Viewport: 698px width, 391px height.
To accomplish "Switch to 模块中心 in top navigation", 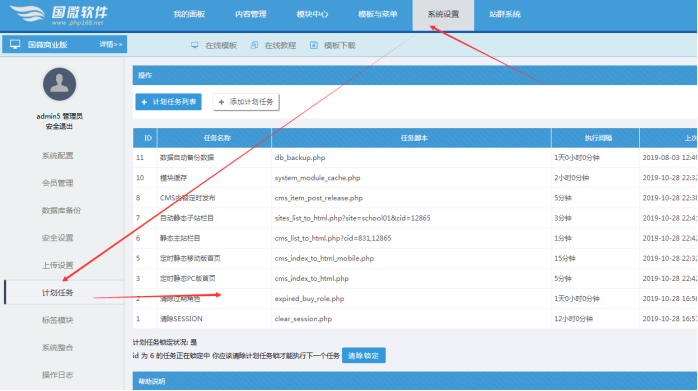I will click(312, 15).
